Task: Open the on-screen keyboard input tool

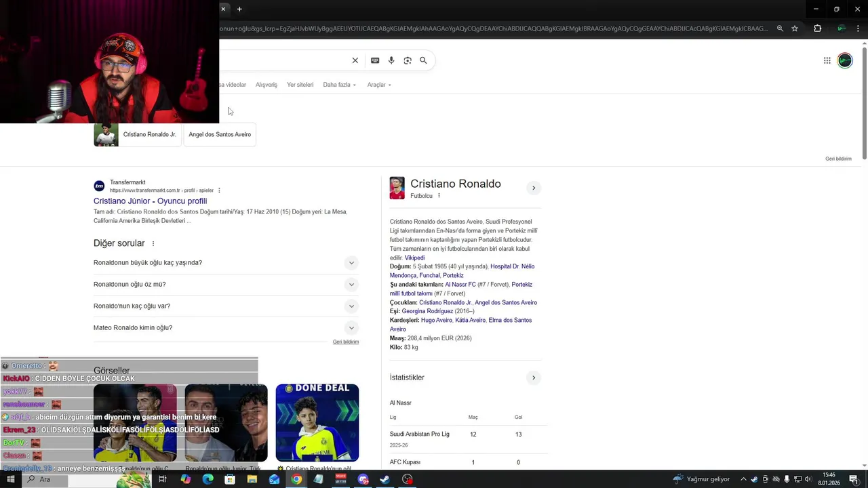Action: [x=375, y=60]
